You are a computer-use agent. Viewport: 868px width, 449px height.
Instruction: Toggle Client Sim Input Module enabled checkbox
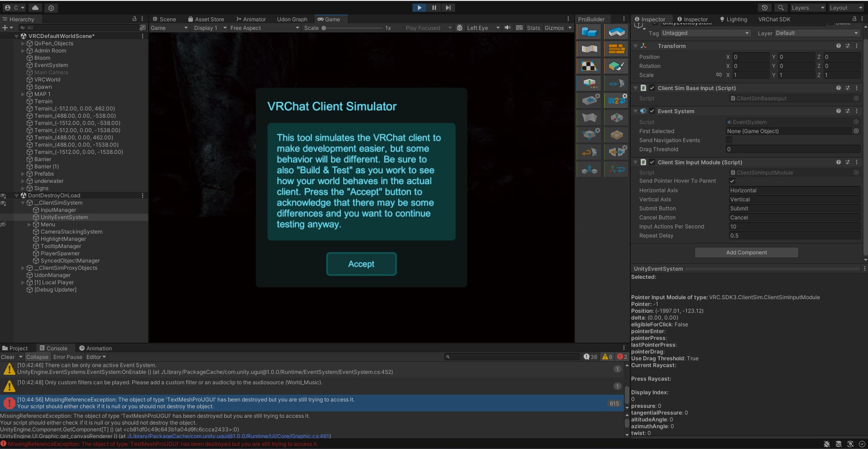(x=652, y=162)
